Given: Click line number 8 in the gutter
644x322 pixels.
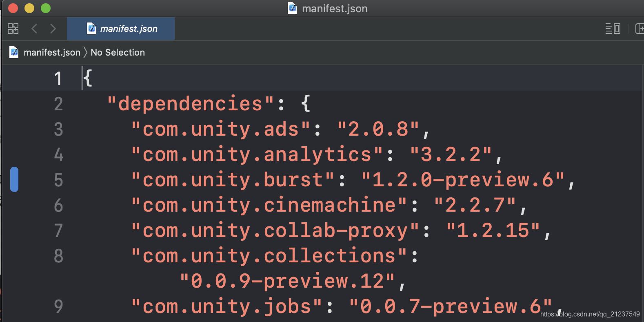Looking at the screenshot, I should pos(58,256).
